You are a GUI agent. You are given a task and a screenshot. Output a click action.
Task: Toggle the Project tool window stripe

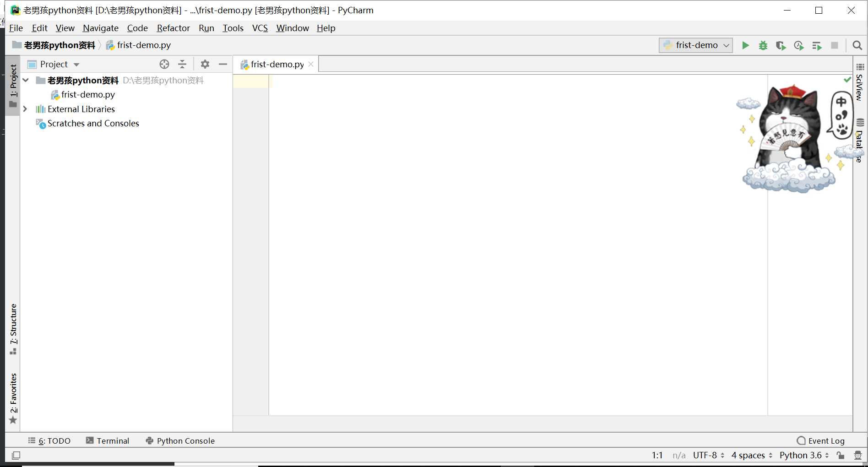13,85
